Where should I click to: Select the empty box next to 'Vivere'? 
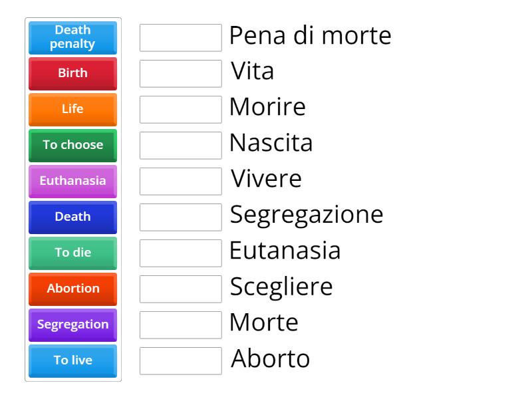pyautogui.click(x=180, y=182)
